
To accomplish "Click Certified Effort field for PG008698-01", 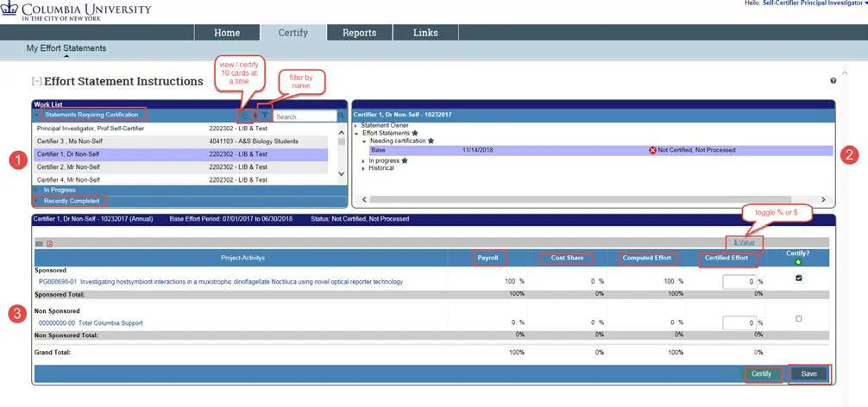I will (739, 282).
